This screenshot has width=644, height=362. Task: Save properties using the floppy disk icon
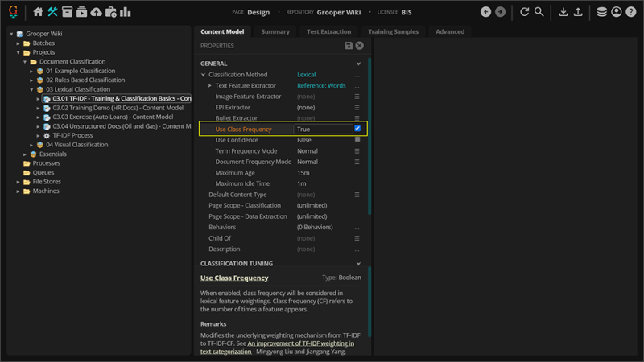coord(349,46)
